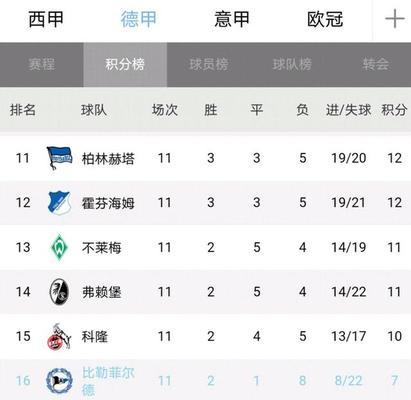Open team name 柏林赫塔
The height and width of the screenshot is (400, 411).
tap(108, 159)
